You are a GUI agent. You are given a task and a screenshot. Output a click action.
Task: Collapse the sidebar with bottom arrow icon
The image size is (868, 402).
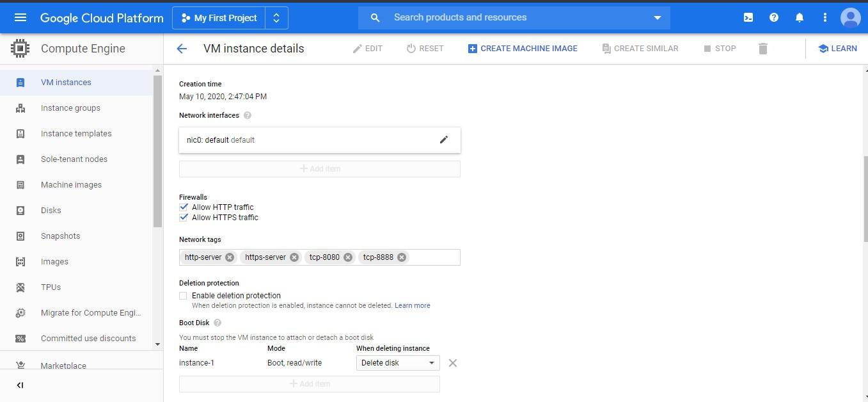click(20, 385)
